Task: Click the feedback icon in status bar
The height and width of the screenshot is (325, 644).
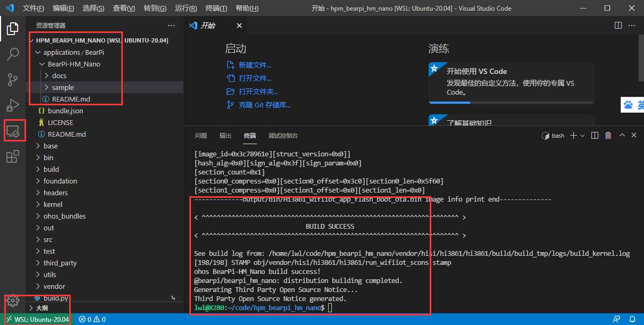Action: point(616,319)
